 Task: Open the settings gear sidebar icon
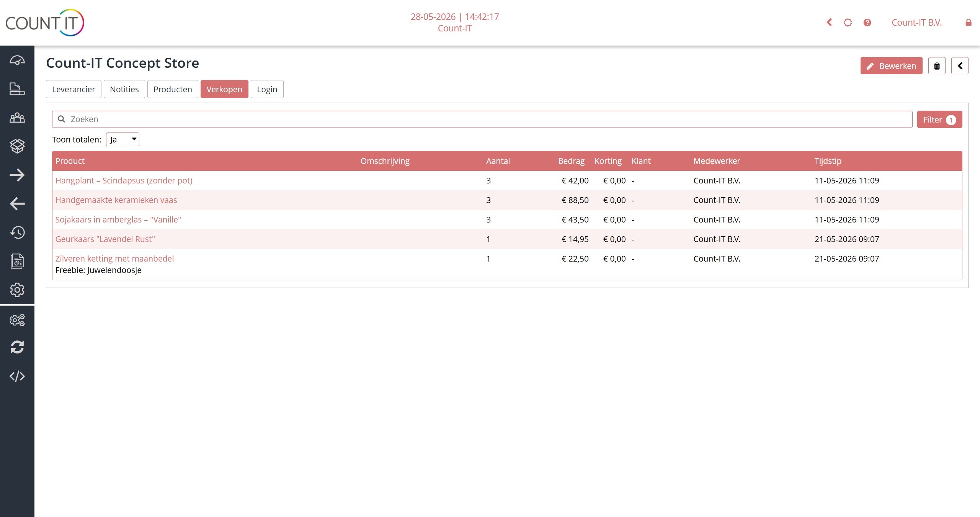(x=17, y=290)
